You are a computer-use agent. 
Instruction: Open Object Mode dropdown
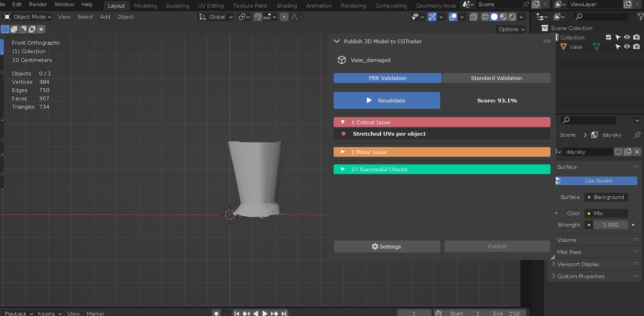click(x=27, y=17)
